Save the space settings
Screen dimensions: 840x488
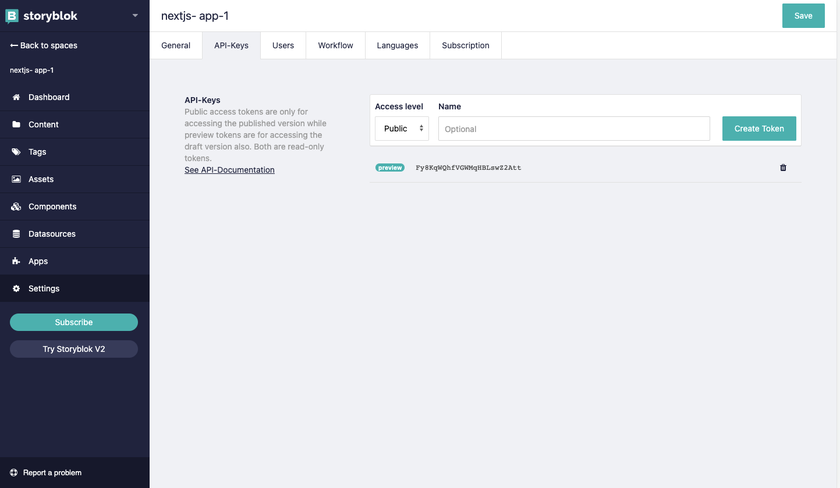point(803,16)
